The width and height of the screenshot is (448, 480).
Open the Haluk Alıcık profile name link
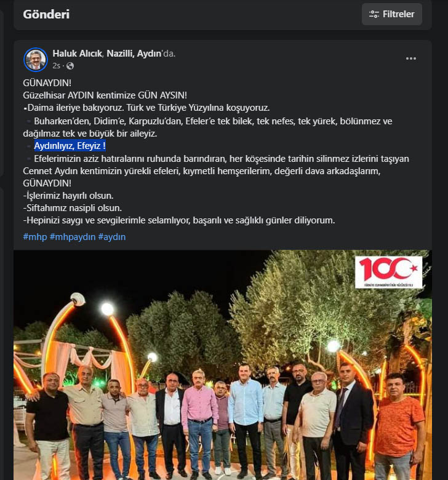pos(77,54)
